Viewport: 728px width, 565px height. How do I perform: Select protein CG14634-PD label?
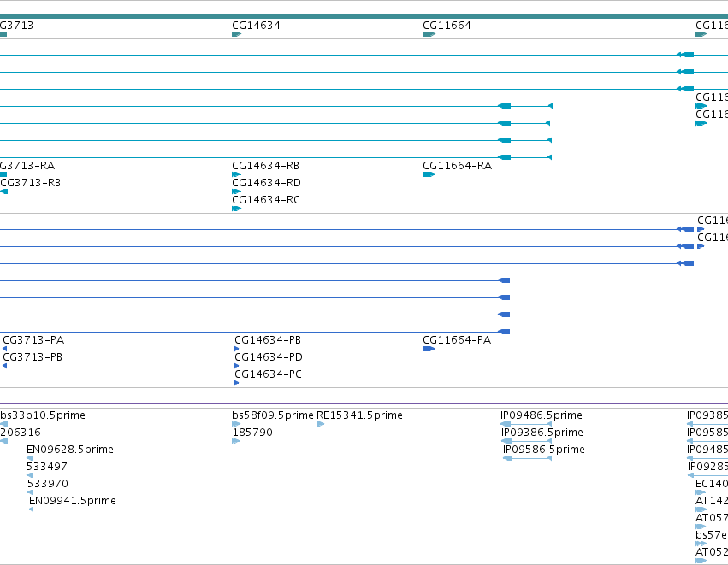(x=269, y=357)
